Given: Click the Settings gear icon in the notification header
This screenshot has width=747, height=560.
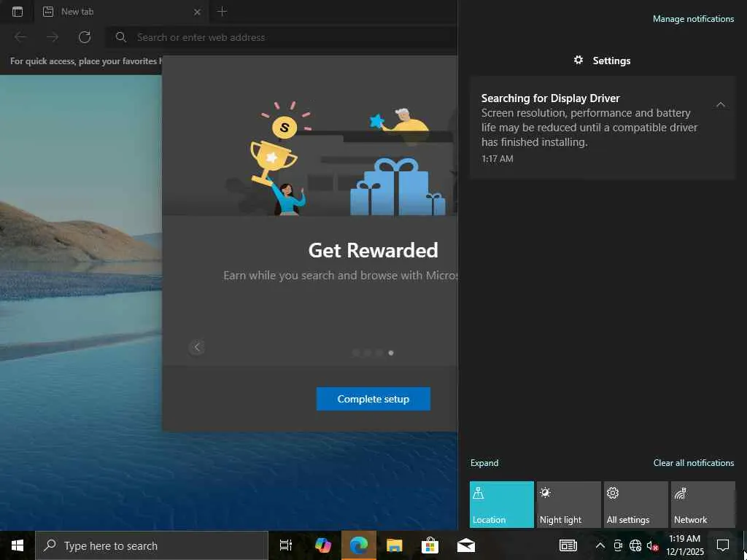Looking at the screenshot, I should tap(578, 60).
